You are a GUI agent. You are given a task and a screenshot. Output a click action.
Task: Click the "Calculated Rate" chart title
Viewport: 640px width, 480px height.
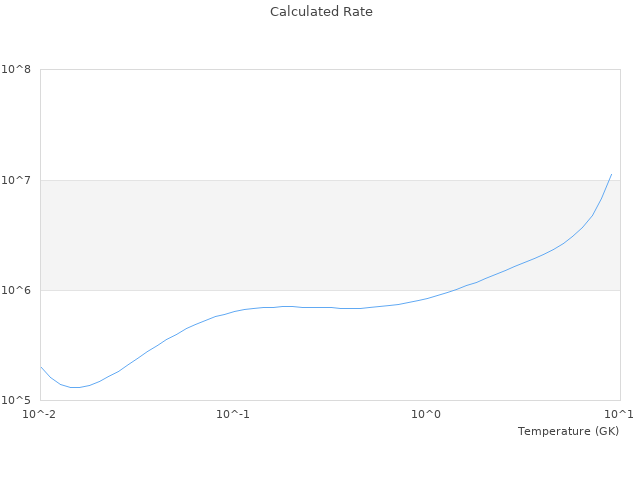[x=321, y=12]
